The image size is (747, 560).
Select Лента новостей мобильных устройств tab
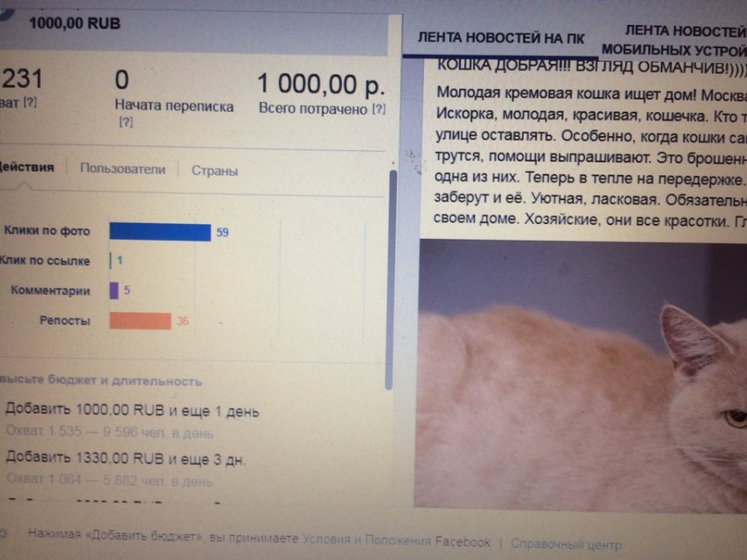674,41
